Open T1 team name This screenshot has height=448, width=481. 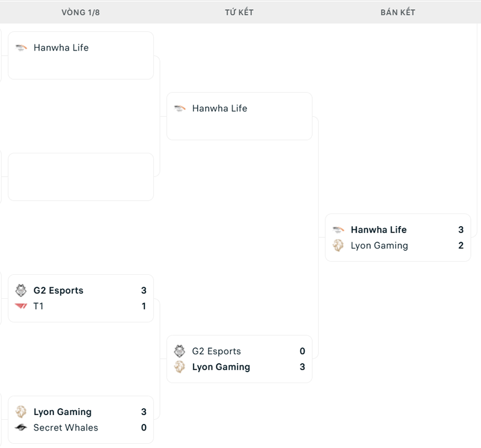[38, 306]
